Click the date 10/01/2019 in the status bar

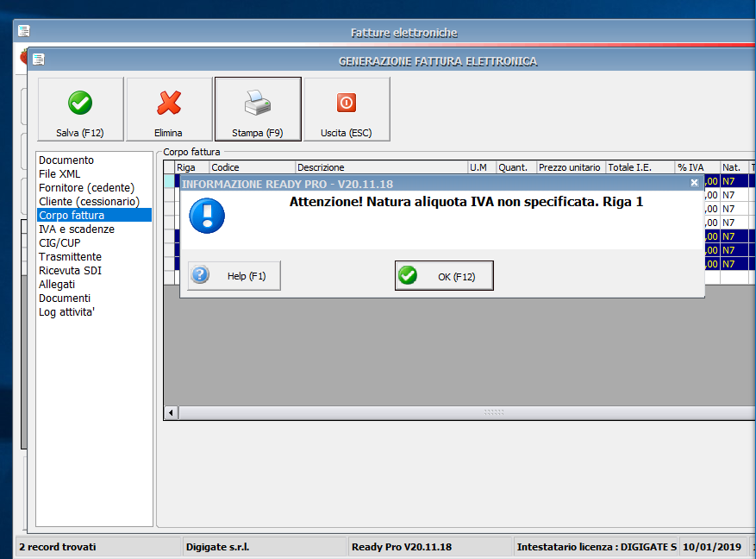tap(712, 547)
